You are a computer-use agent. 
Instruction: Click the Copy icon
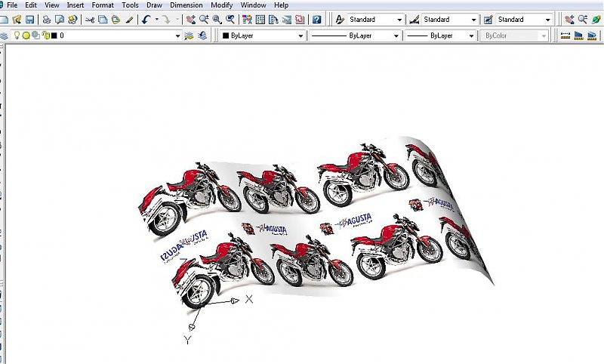point(103,20)
